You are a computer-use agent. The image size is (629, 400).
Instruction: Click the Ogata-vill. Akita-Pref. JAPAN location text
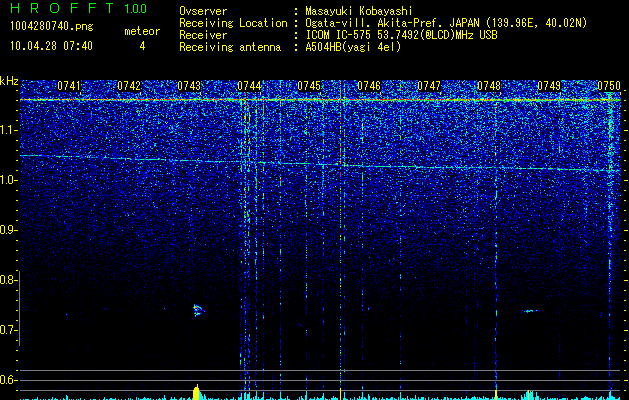coord(446,23)
